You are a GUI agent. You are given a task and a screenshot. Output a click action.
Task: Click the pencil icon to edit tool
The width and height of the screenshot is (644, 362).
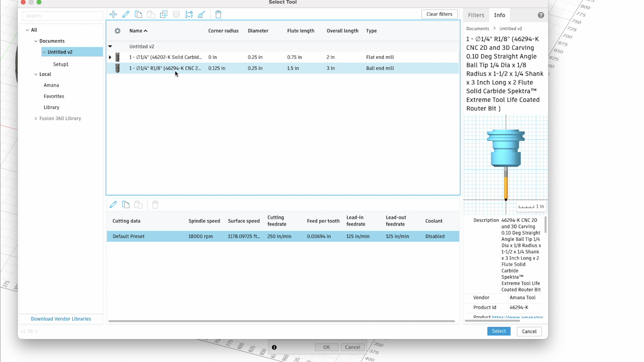coord(126,15)
